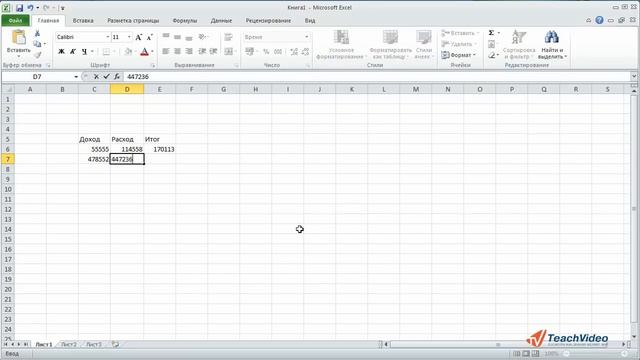Cancel the entry with the X button
The height and width of the screenshot is (360, 640).
click(x=96, y=76)
